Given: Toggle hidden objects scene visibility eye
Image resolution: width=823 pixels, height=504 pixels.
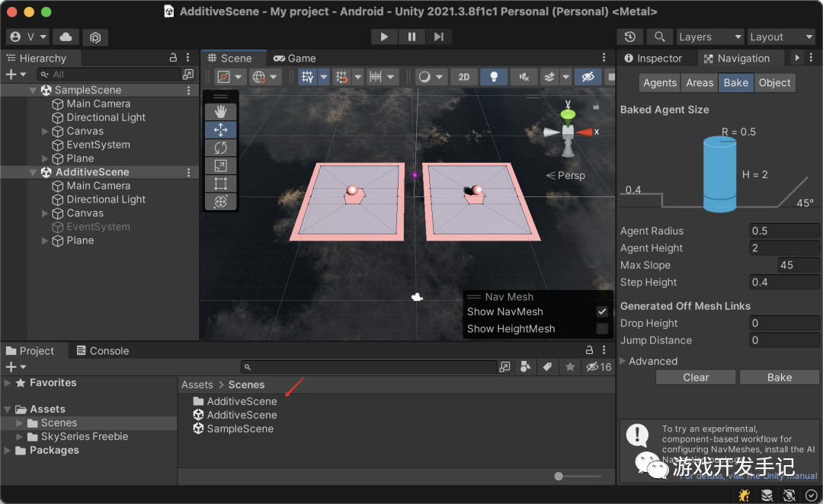Looking at the screenshot, I should pos(588,77).
